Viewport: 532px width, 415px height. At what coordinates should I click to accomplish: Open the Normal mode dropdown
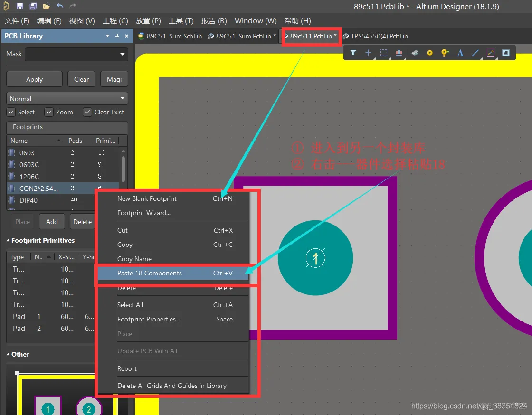[122, 98]
